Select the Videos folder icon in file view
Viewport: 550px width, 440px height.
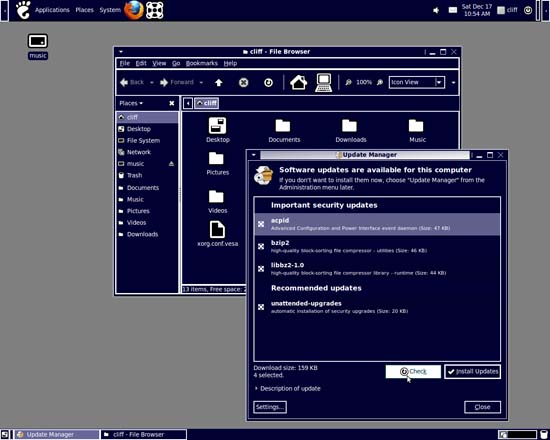tap(216, 196)
